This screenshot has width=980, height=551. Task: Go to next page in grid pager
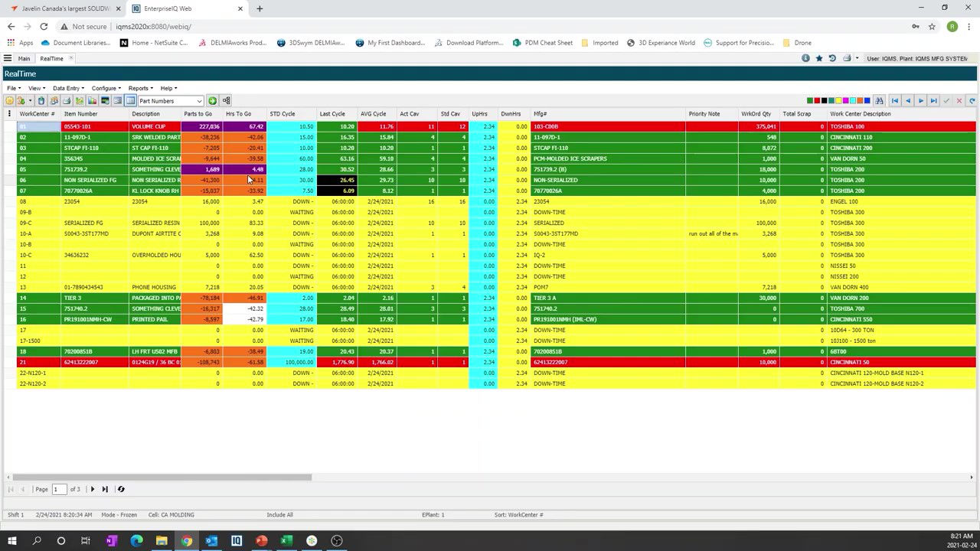[x=93, y=489]
